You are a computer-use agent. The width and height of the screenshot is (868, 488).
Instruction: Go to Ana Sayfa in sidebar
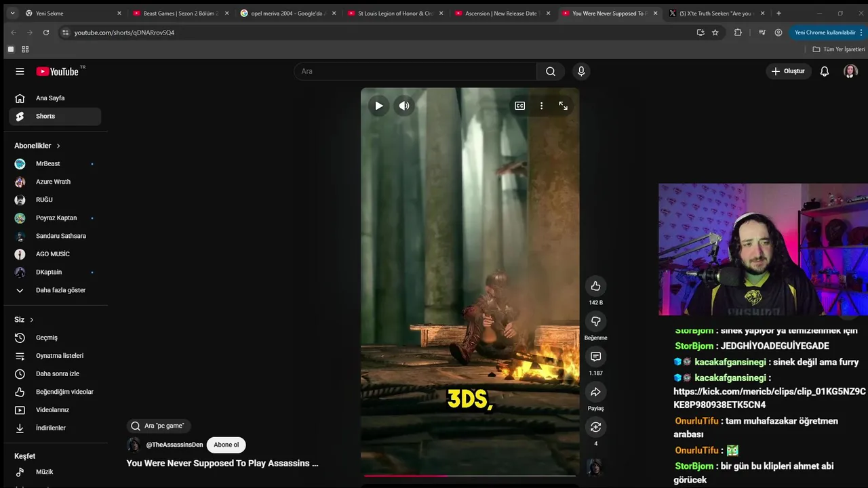coord(55,98)
